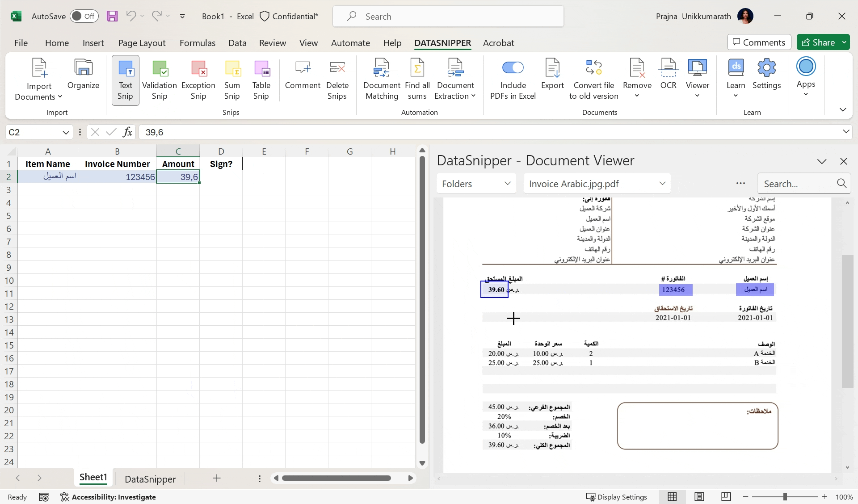Open the Share button dropdown arrow
The height and width of the screenshot is (504, 858).
[844, 42]
